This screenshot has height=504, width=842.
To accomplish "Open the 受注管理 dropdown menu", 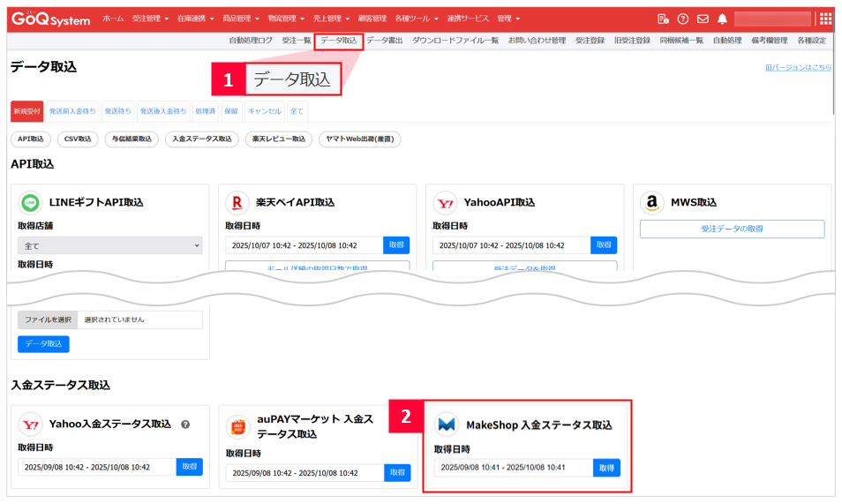I will tap(149, 19).
